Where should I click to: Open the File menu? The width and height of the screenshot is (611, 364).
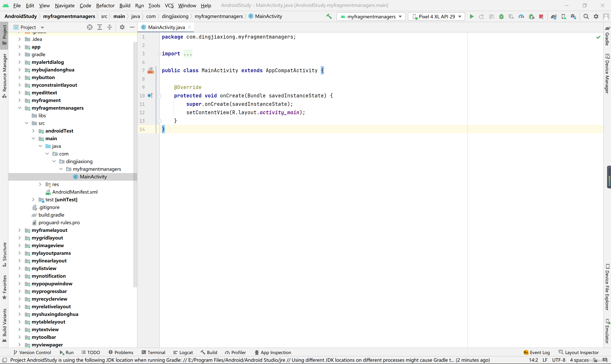pyautogui.click(x=17, y=5)
